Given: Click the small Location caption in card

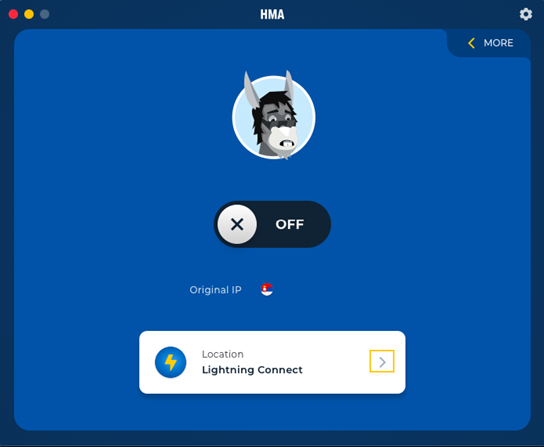Looking at the screenshot, I should pyautogui.click(x=223, y=354).
